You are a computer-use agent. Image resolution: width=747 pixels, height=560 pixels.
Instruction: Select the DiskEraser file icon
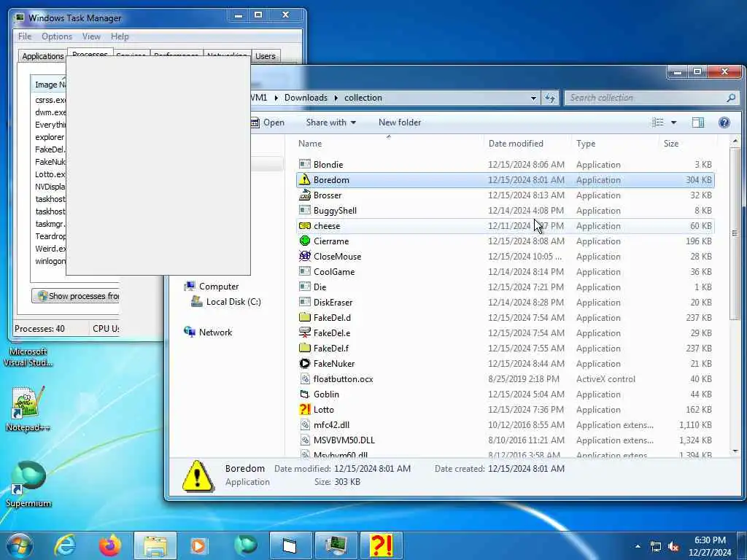[304, 302]
